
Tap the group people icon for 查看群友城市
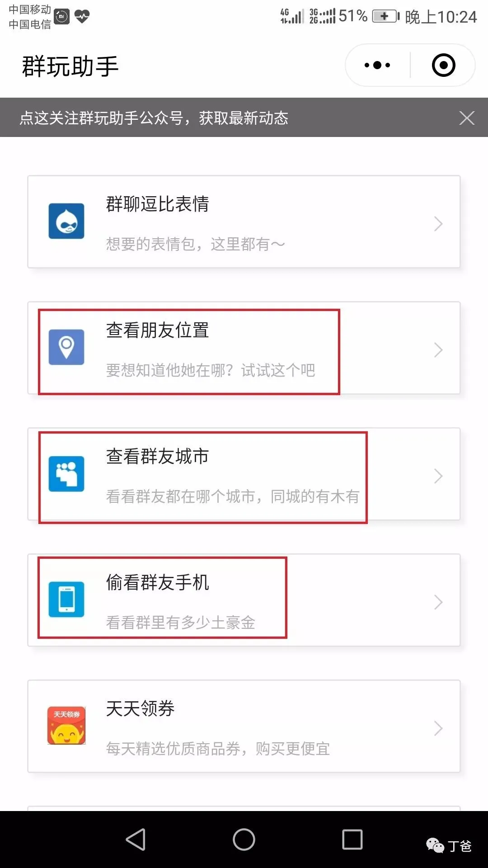point(66,473)
